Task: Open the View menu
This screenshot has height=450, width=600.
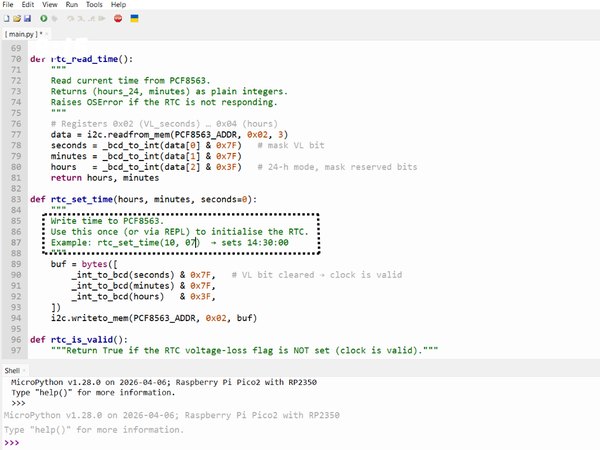Action: pyautogui.click(x=50, y=5)
